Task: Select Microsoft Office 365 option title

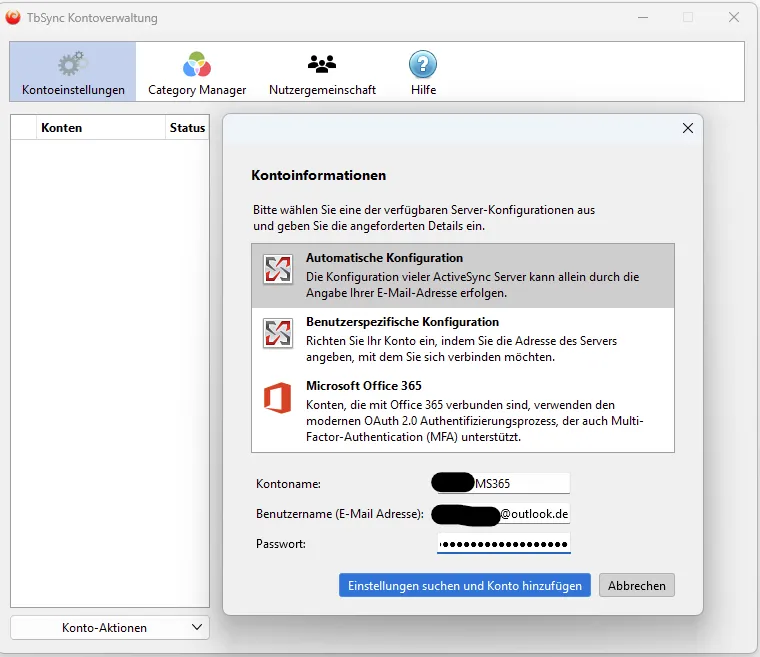Action: pyautogui.click(x=364, y=385)
